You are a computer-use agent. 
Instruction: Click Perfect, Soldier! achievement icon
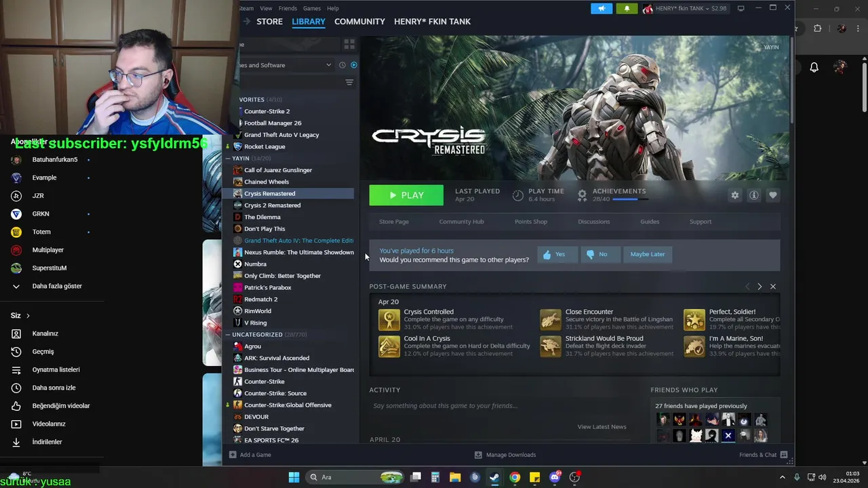(x=694, y=319)
